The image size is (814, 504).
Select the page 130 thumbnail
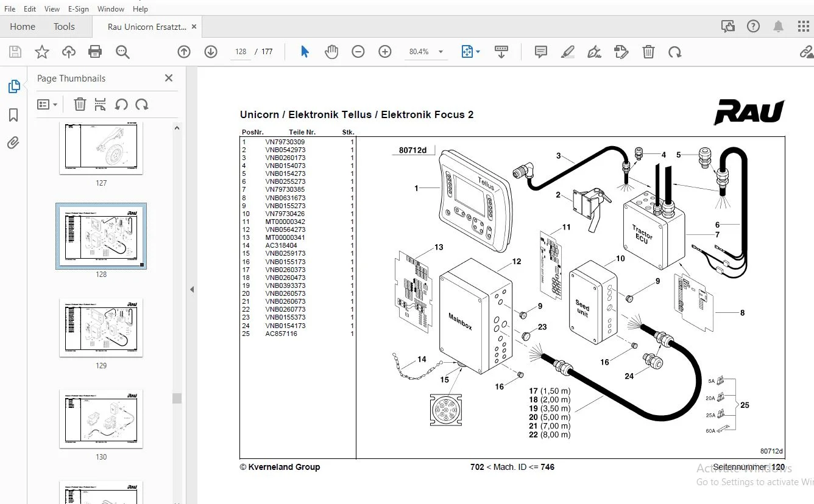click(101, 419)
